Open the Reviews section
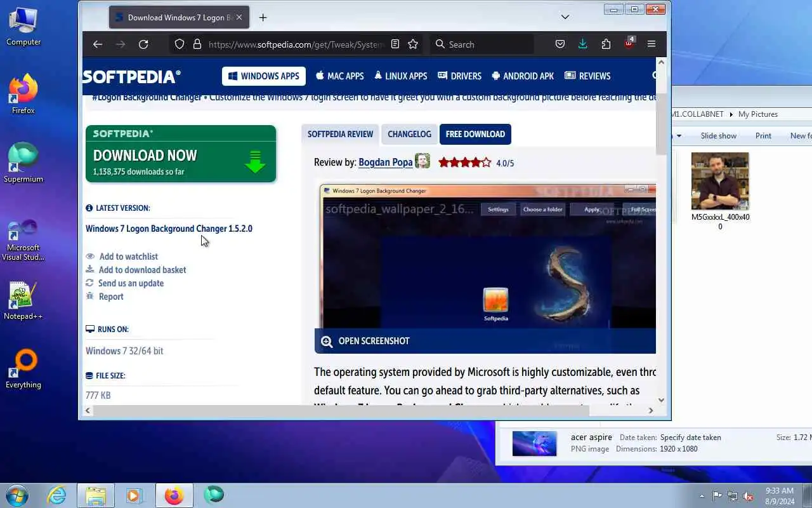 [x=587, y=76]
